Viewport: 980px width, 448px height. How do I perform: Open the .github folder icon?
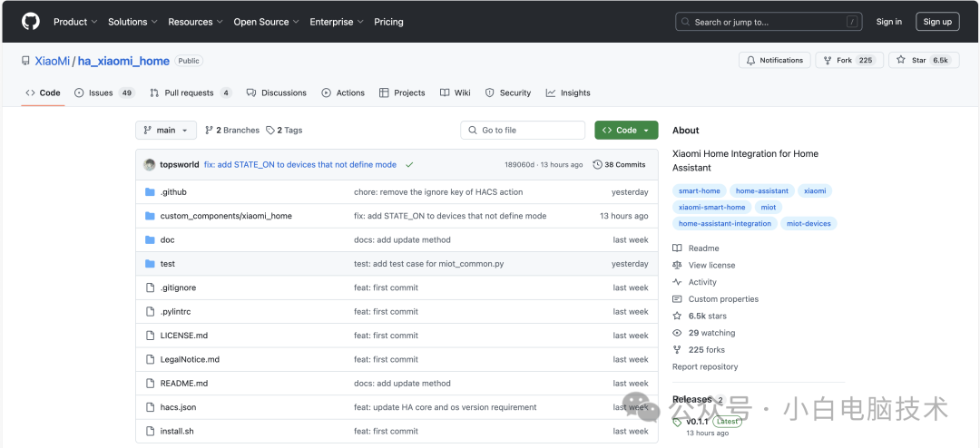pyautogui.click(x=150, y=192)
